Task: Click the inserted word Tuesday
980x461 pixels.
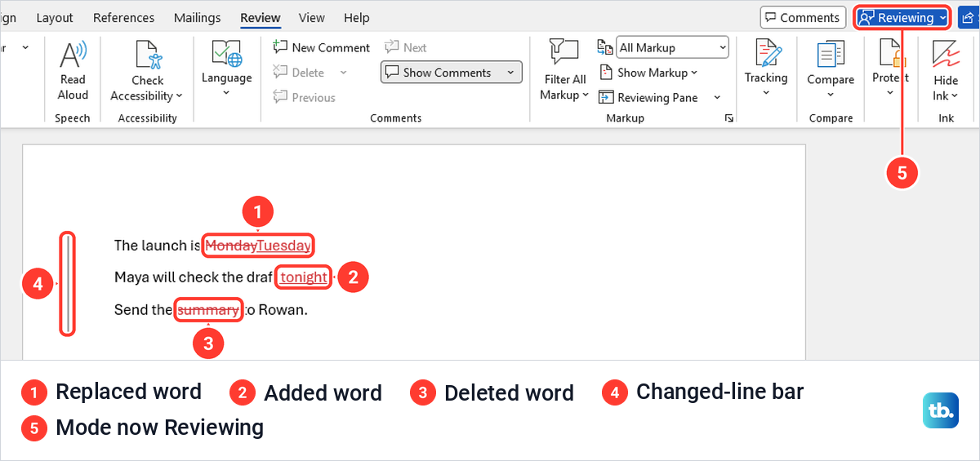Action: (283, 246)
